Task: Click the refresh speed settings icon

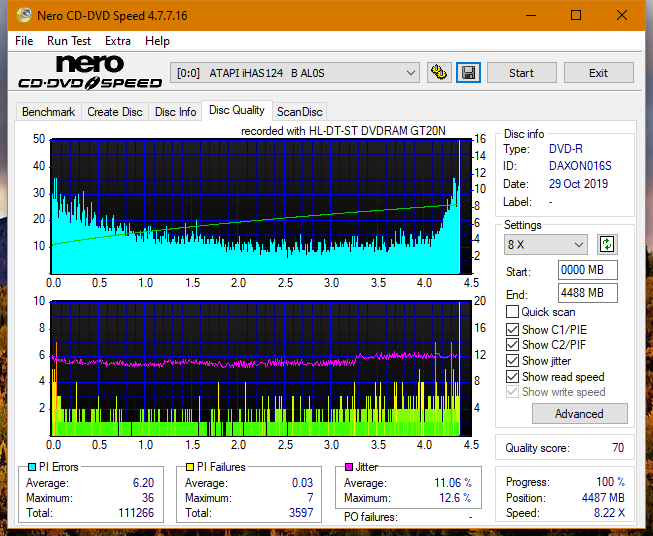Action: [607, 244]
